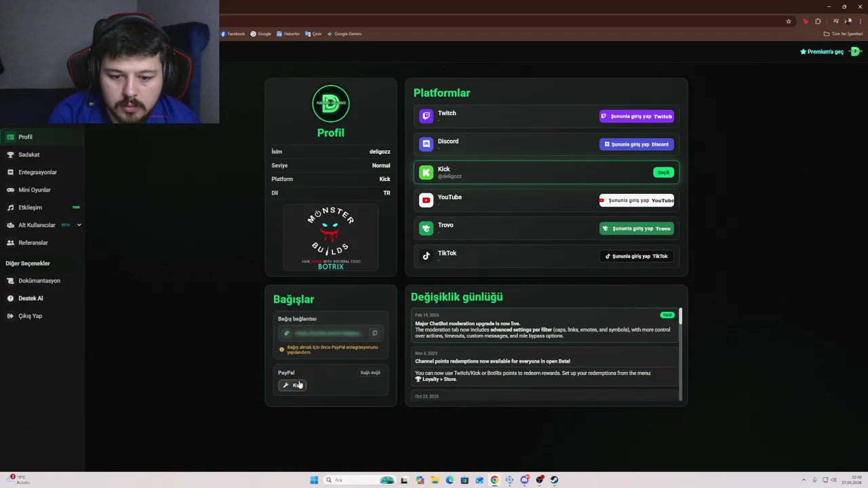Log in with Discord button
868x488 pixels.
pyautogui.click(x=637, y=144)
